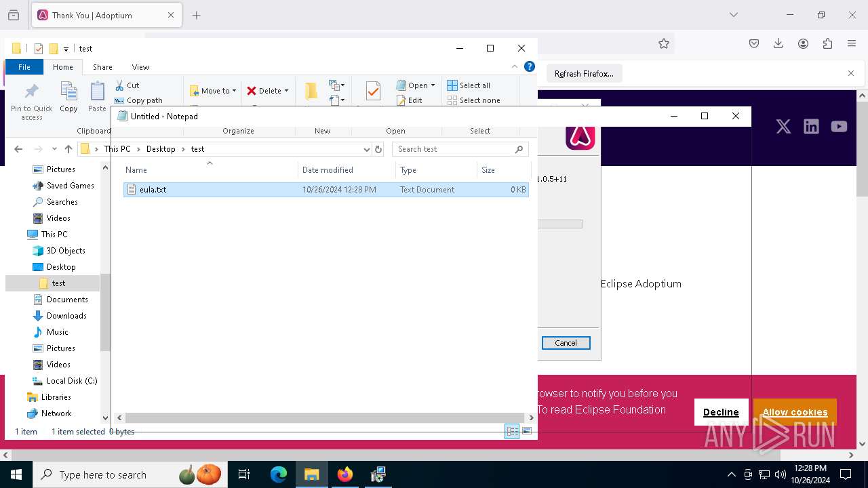This screenshot has width=868, height=488.
Task: Open Firefox downloads panel
Action: click(778, 43)
